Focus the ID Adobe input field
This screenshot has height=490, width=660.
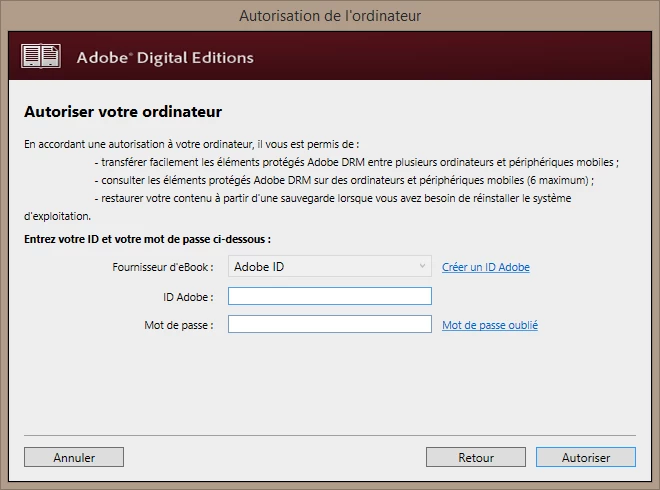click(x=330, y=296)
